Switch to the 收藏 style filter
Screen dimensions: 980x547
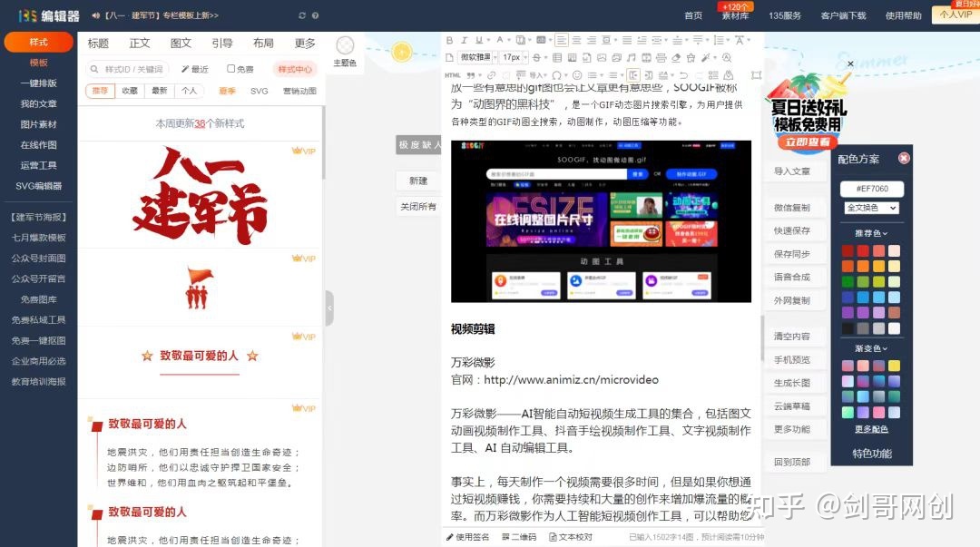click(130, 91)
